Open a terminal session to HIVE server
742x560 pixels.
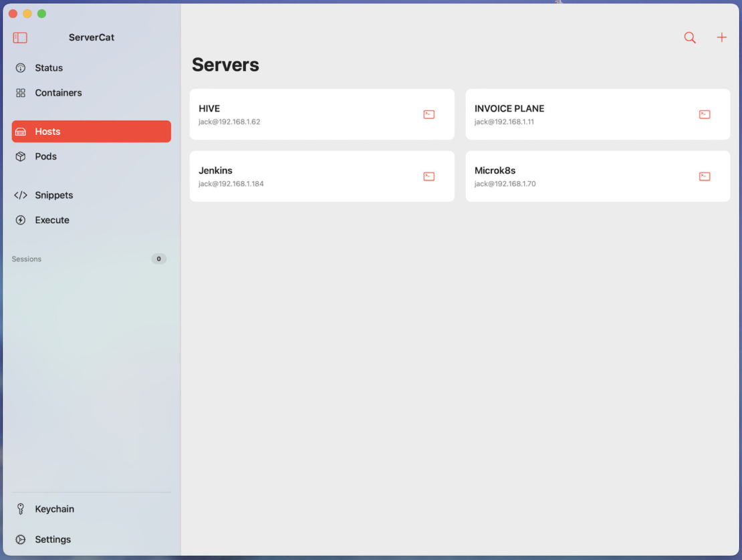coord(428,114)
